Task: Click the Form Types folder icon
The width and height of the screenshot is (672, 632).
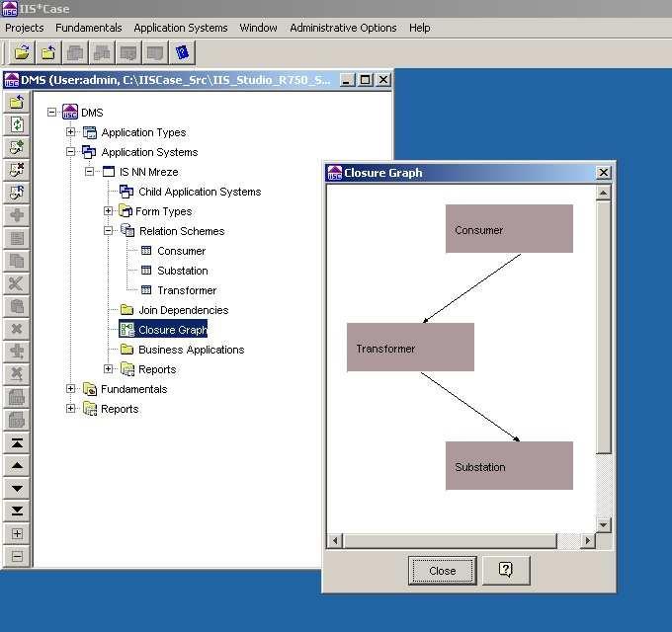Action: tap(126, 210)
